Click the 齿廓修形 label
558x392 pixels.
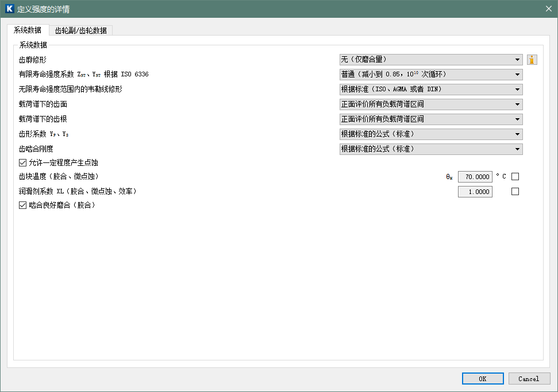tap(32, 60)
